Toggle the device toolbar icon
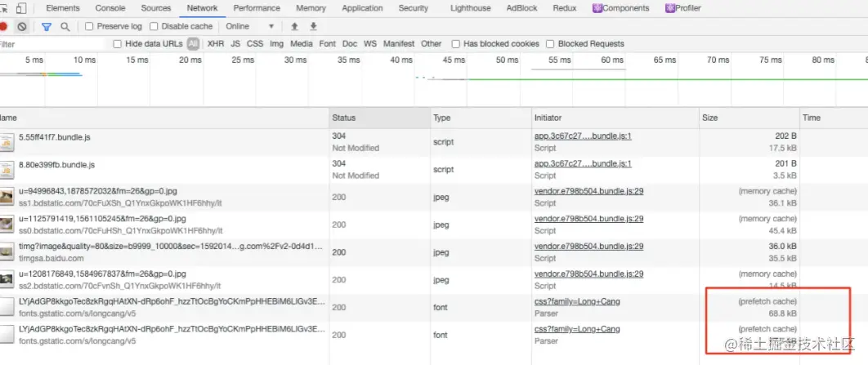Image resolution: width=868 pixels, height=365 pixels. tap(21, 8)
